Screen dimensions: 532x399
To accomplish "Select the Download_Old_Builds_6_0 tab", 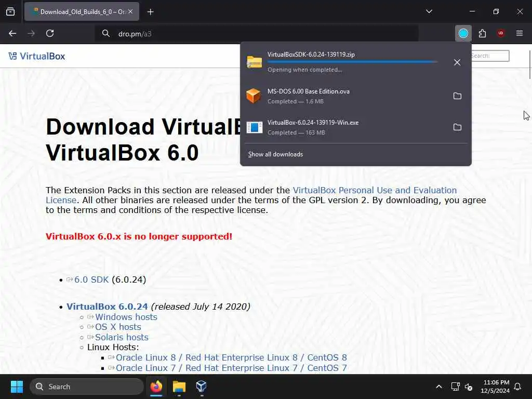I will click(82, 12).
